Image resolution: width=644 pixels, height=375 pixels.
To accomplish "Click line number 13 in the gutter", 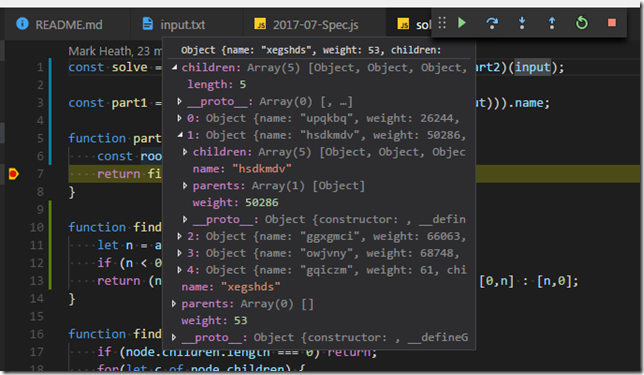I will click(36, 281).
